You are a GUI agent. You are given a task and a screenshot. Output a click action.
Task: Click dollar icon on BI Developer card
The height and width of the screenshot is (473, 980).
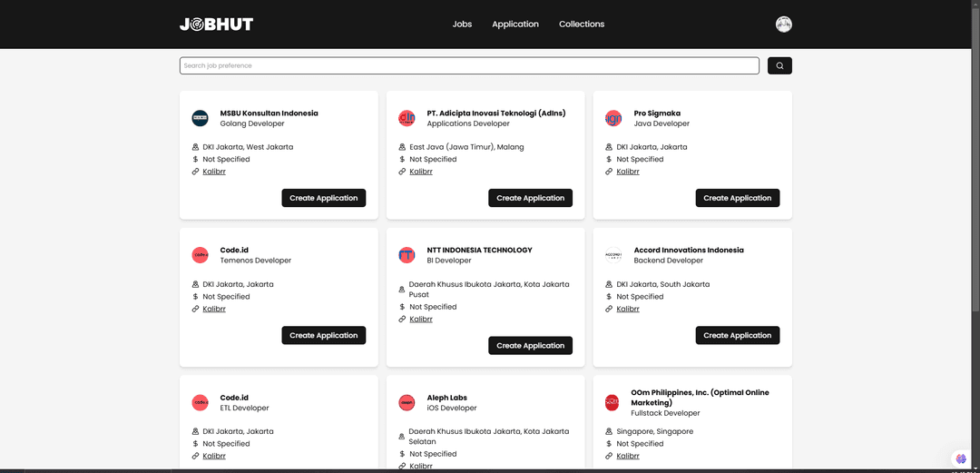click(x=402, y=307)
